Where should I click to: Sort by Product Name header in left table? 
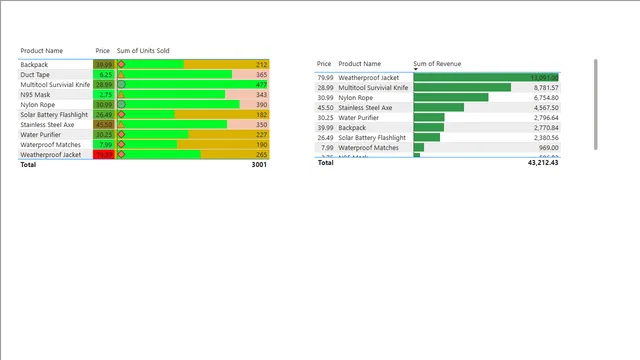[42, 51]
